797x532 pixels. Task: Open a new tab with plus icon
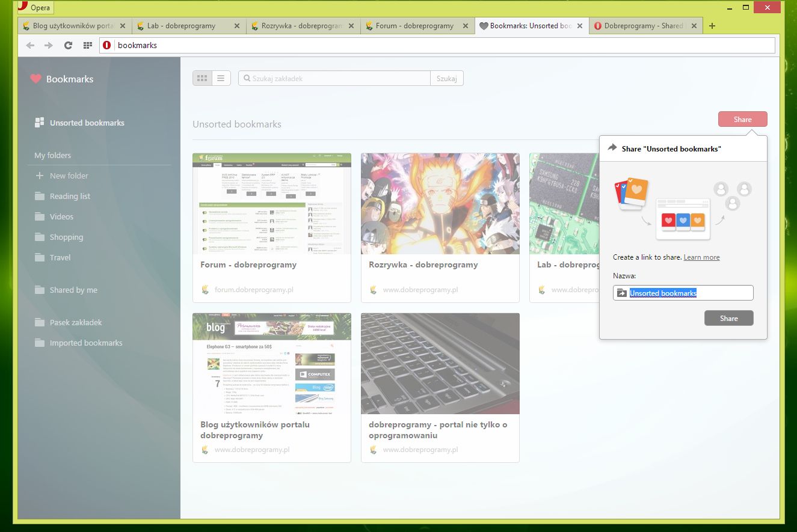pyautogui.click(x=712, y=26)
